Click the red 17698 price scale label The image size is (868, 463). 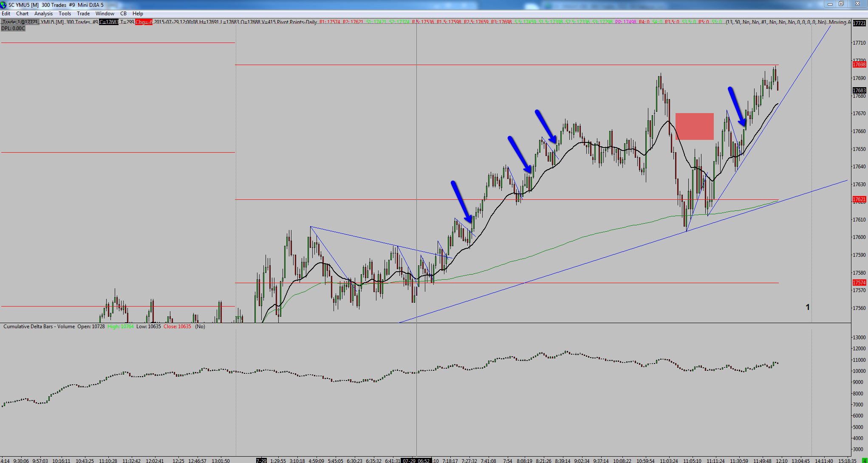859,65
